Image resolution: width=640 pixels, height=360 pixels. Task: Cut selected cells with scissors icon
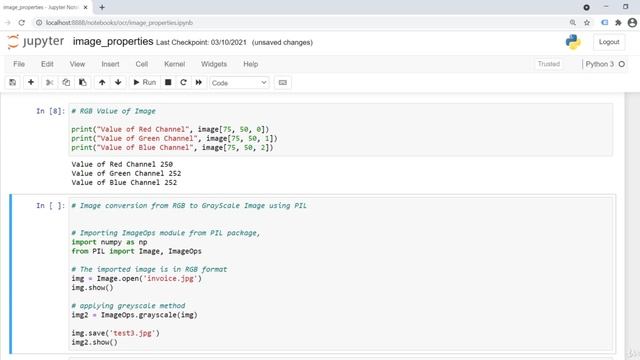pyautogui.click(x=49, y=82)
